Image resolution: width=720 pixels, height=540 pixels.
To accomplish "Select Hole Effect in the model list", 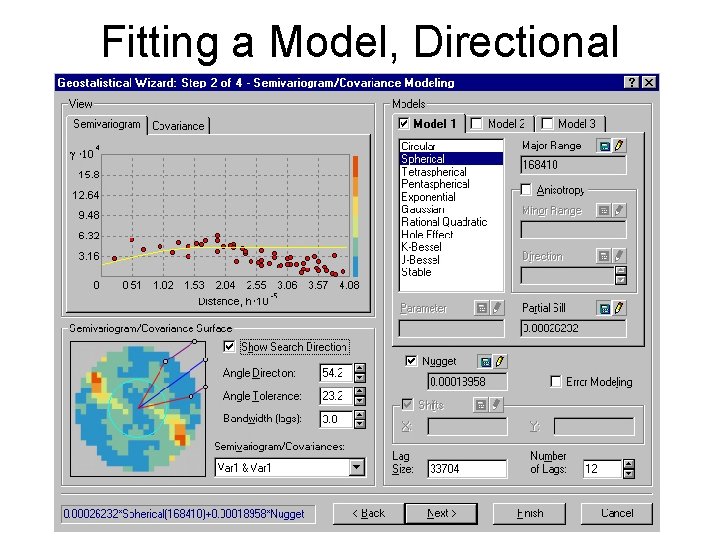I will 451,234.
